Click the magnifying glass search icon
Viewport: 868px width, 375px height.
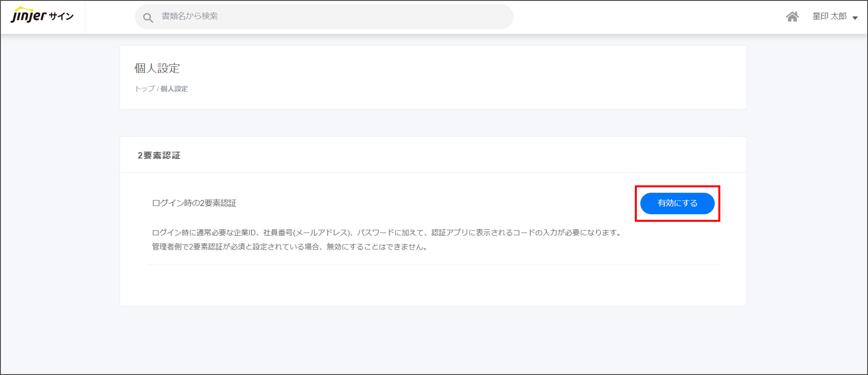coord(148,18)
